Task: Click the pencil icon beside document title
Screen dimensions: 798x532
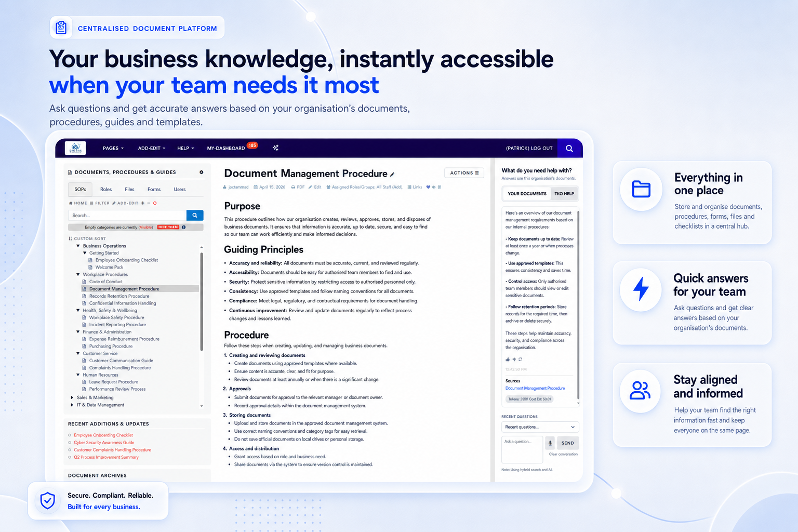Action: [392, 175]
